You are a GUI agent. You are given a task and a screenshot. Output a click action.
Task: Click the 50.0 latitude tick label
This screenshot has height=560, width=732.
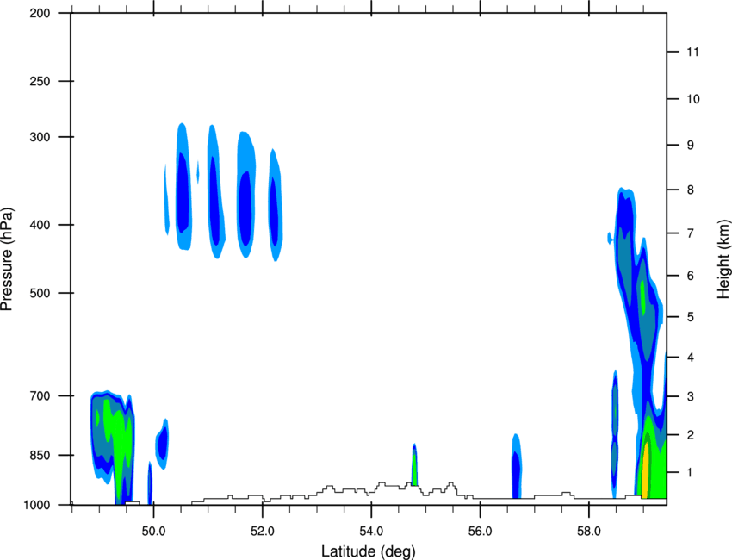tap(153, 532)
